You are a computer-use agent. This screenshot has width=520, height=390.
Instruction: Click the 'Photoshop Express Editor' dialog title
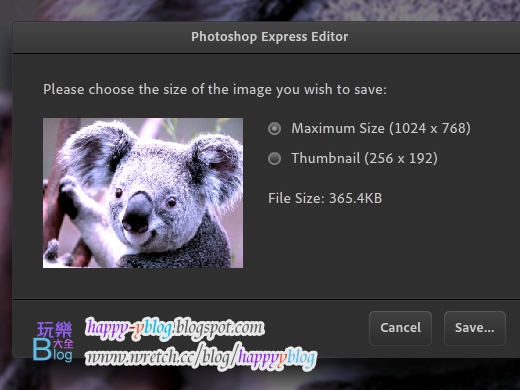[269, 37]
